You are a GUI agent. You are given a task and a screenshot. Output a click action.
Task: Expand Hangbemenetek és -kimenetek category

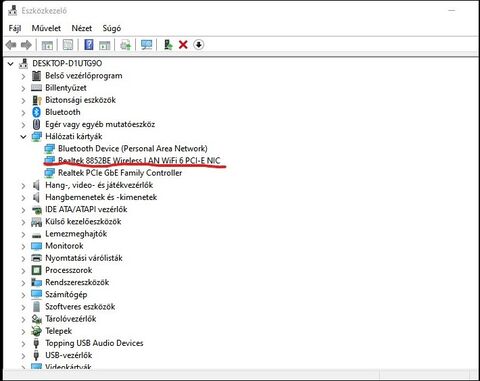(23, 198)
